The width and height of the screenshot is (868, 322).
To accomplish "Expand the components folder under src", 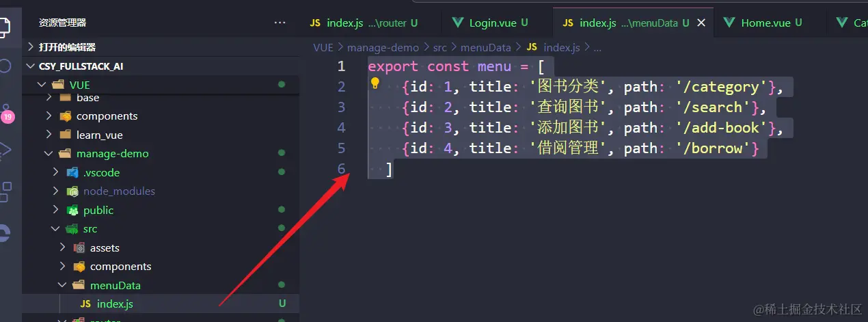I will pyautogui.click(x=63, y=267).
